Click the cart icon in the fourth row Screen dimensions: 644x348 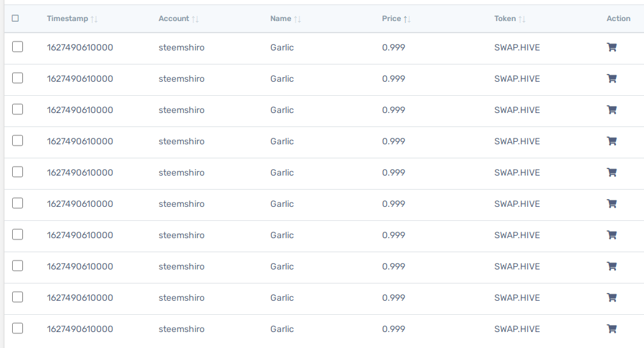(611, 141)
